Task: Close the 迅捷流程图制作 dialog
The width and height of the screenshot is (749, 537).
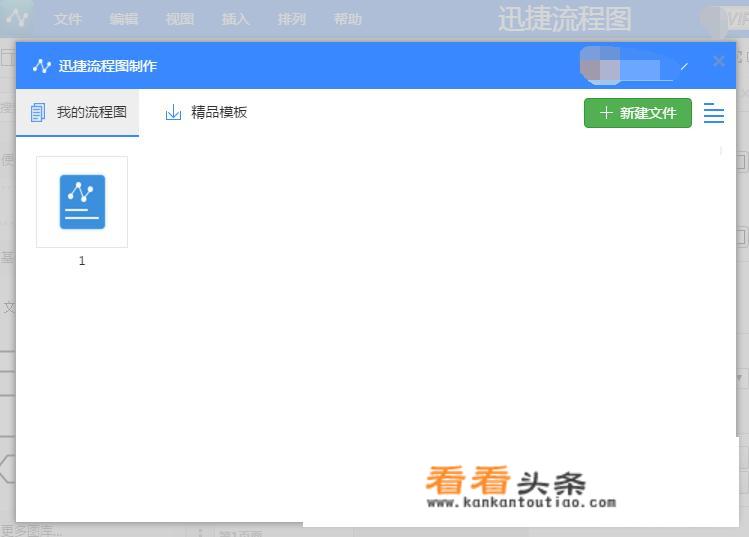Action: point(719,61)
